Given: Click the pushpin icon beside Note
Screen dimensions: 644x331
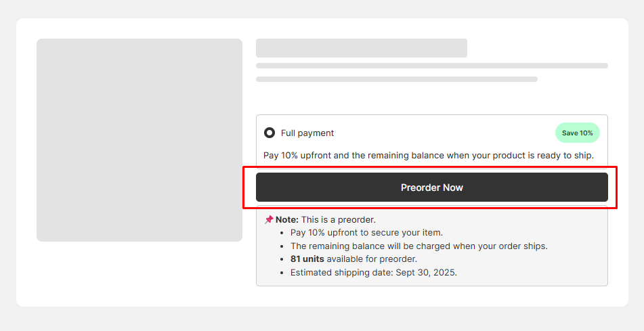Looking at the screenshot, I should [269, 219].
